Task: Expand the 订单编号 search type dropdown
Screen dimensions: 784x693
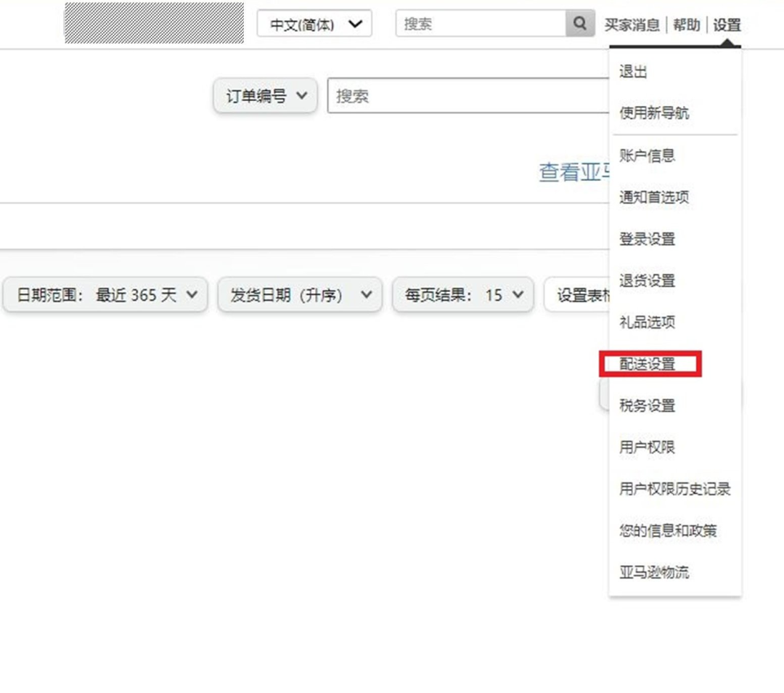Action: coord(265,94)
